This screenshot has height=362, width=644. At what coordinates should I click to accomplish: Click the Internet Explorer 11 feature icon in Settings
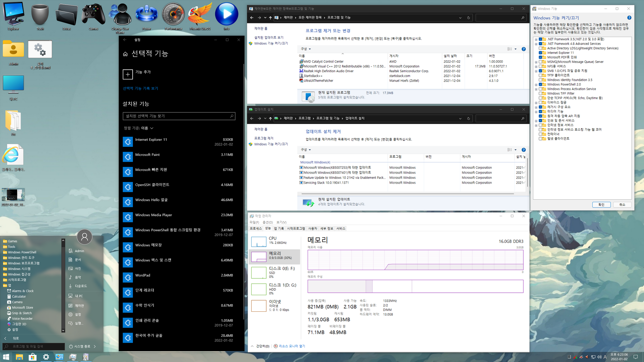pyautogui.click(x=128, y=142)
